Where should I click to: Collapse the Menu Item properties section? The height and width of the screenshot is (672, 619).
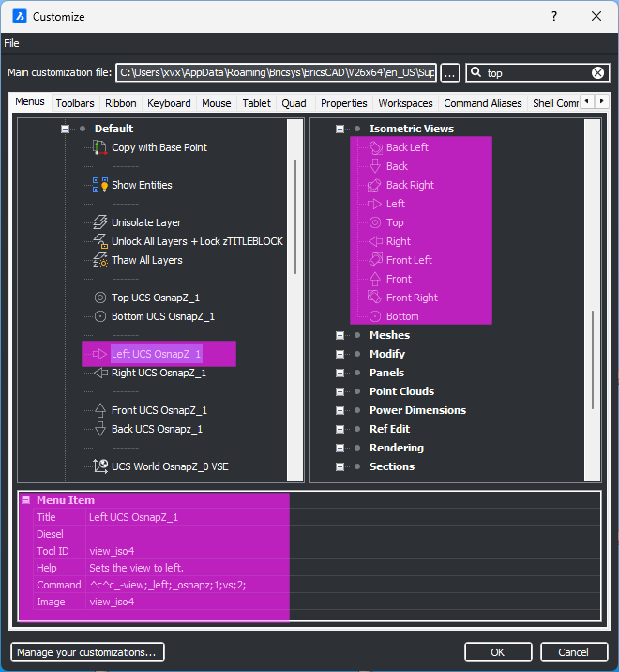tap(26, 500)
